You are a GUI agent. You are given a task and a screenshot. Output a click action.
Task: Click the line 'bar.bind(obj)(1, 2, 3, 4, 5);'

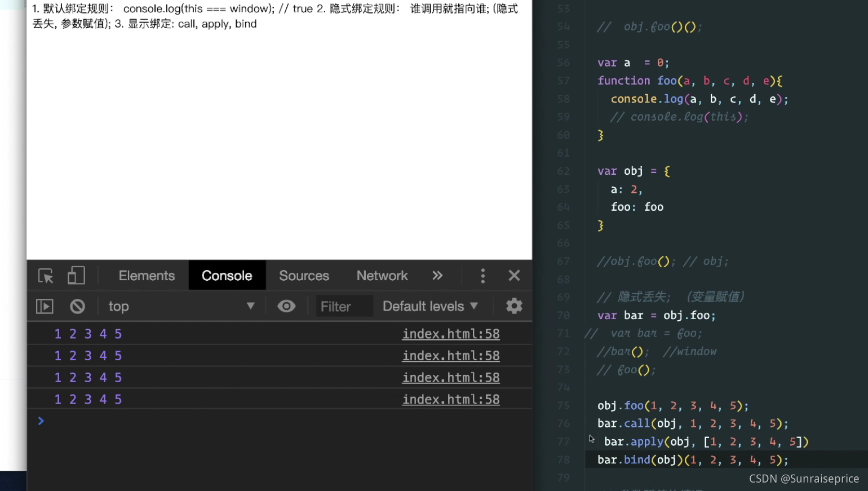(693, 459)
